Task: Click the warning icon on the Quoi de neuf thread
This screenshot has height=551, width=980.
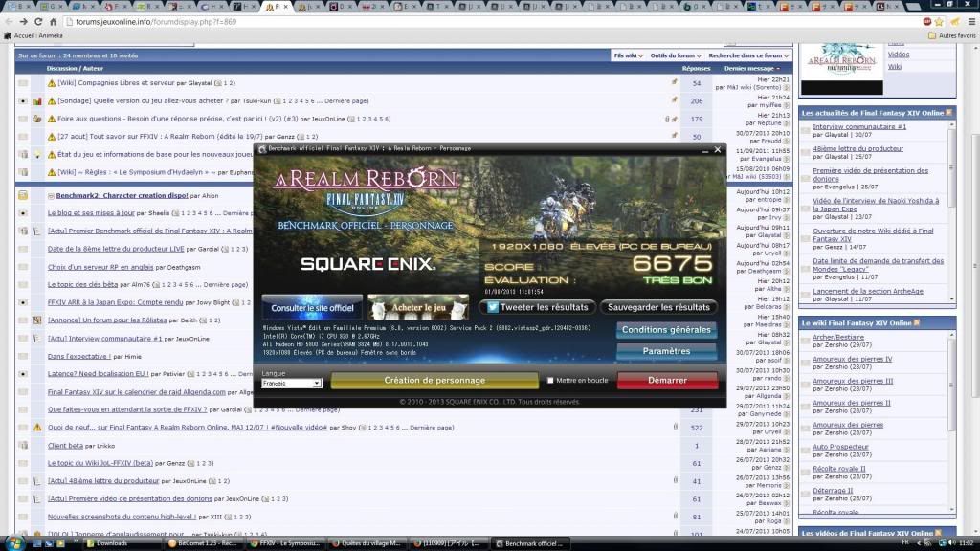Action: (37, 428)
